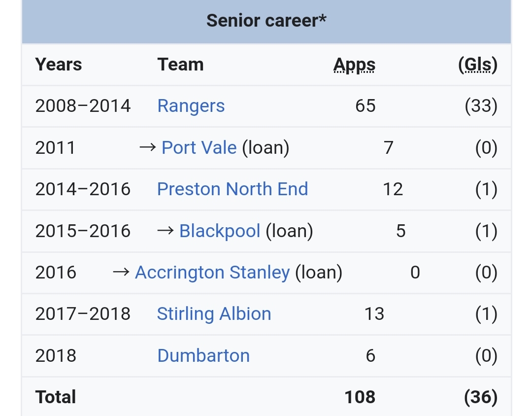
Task: Click the Team column heading
Action: pyautogui.click(x=180, y=65)
